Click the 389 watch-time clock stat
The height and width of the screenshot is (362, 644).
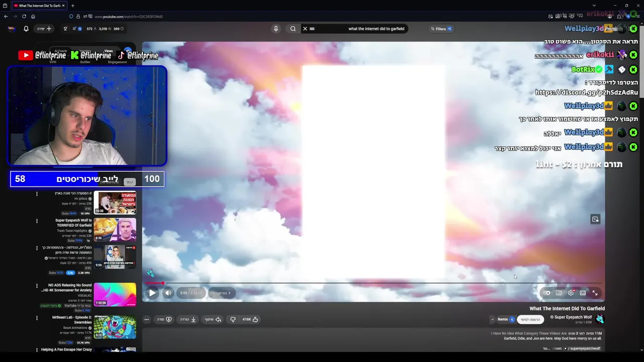click(119, 29)
